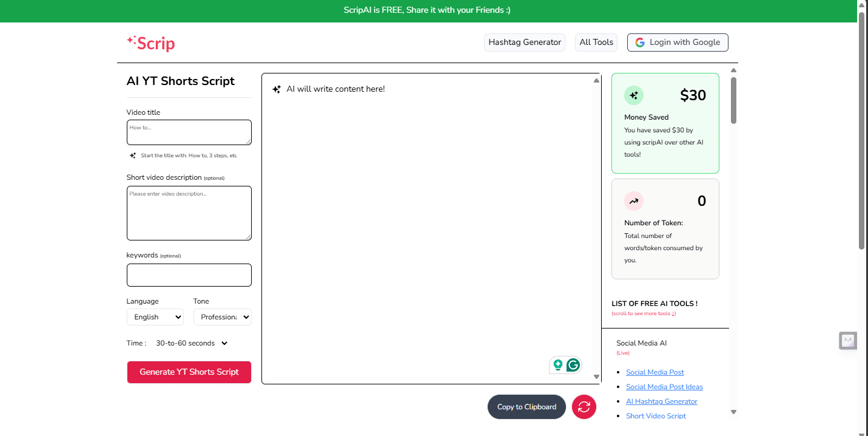This screenshot has height=436, width=868.
Task: Open the Social Media Post Ideas link
Action: pyautogui.click(x=664, y=387)
